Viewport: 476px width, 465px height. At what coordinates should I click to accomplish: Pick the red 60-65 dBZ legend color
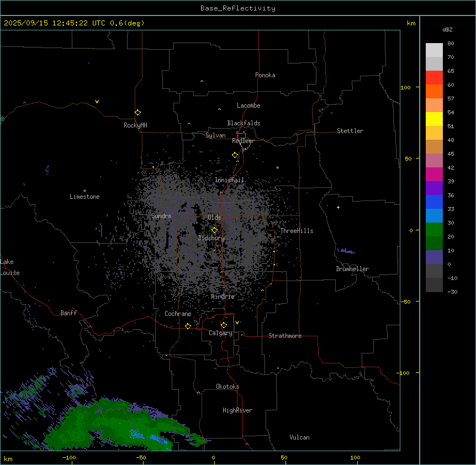[x=434, y=78]
